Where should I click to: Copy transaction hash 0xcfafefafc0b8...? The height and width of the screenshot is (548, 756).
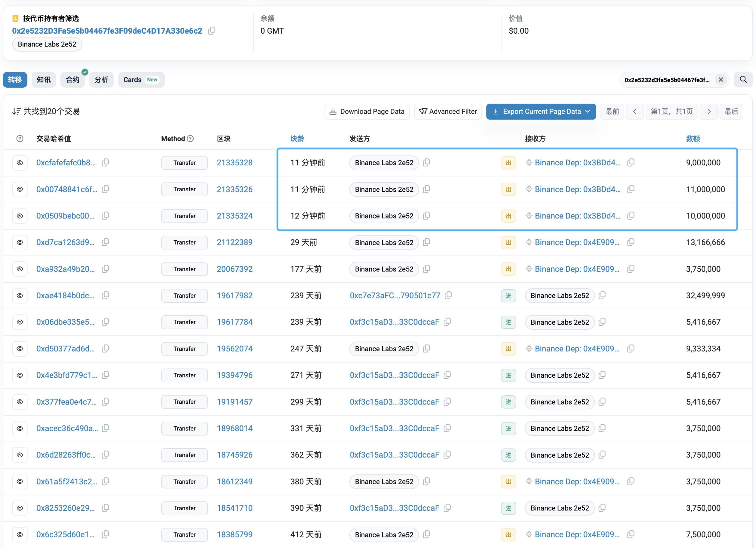click(105, 162)
